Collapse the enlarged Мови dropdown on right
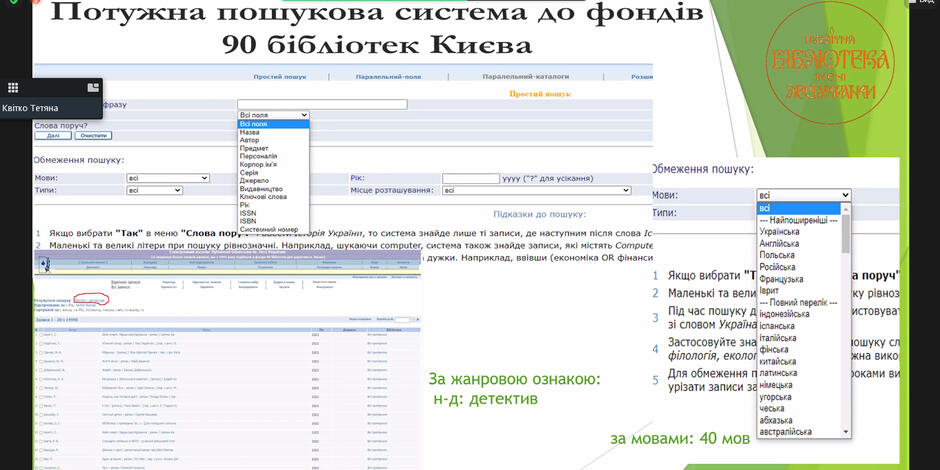 point(803,195)
